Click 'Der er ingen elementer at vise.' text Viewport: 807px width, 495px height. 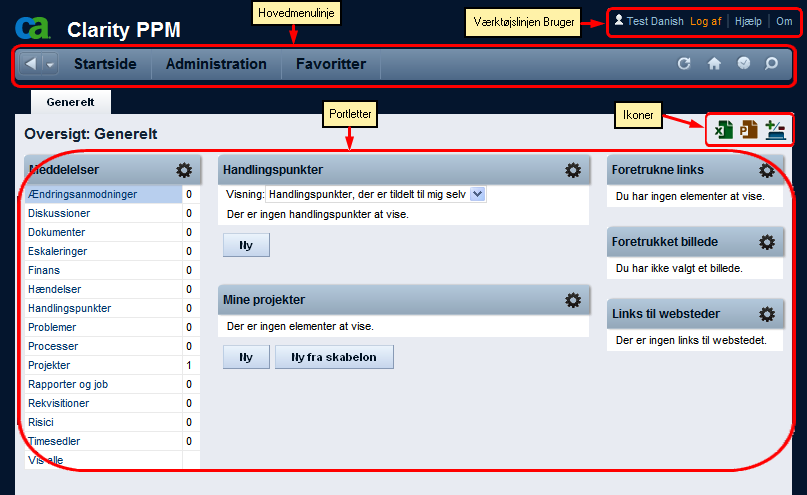point(300,326)
